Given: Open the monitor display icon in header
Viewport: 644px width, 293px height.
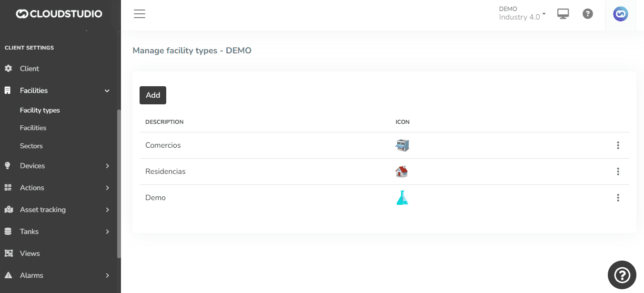Looking at the screenshot, I should 563,14.
